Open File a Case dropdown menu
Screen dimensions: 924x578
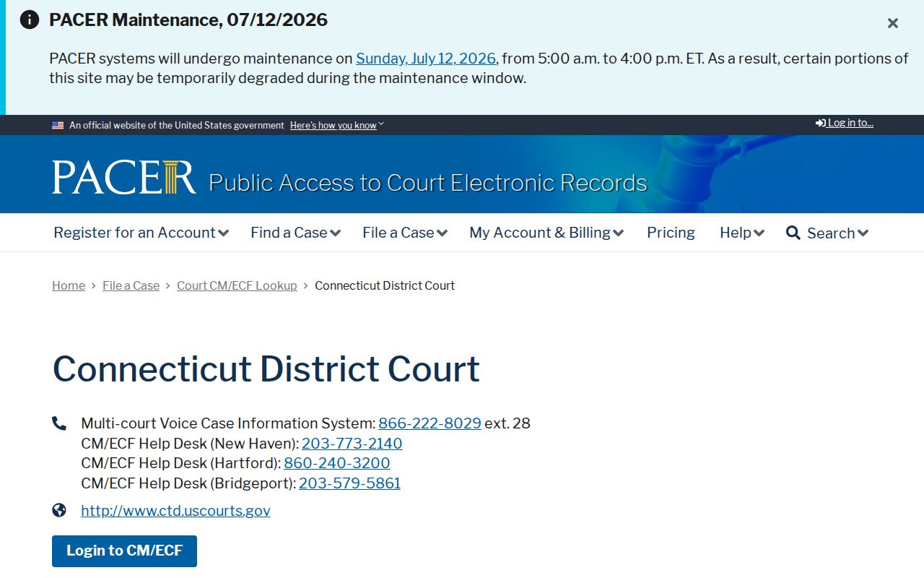point(405,233)
